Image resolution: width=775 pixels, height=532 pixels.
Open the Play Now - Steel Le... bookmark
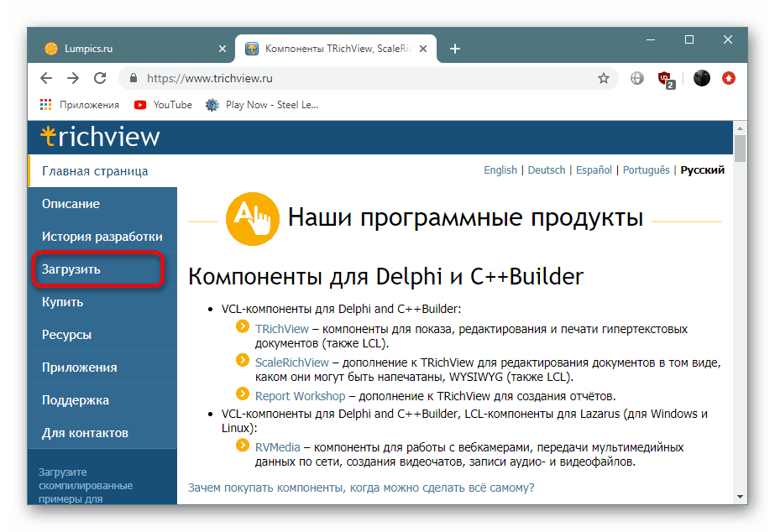262,105
